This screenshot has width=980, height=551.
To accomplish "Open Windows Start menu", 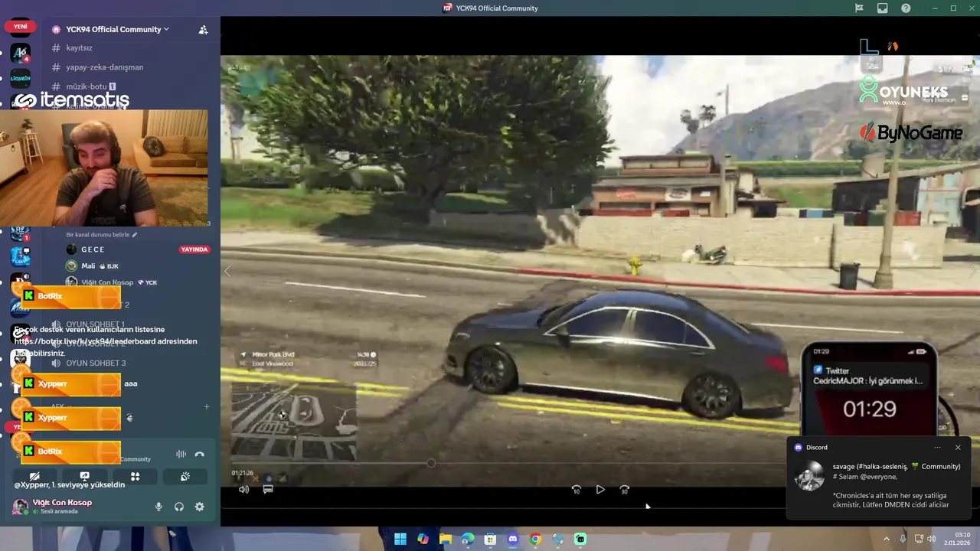I will [400, 539].
